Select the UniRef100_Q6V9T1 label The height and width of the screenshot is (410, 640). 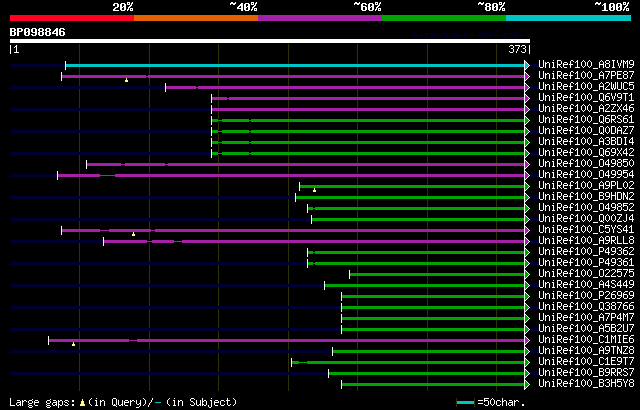click(586, 98)
